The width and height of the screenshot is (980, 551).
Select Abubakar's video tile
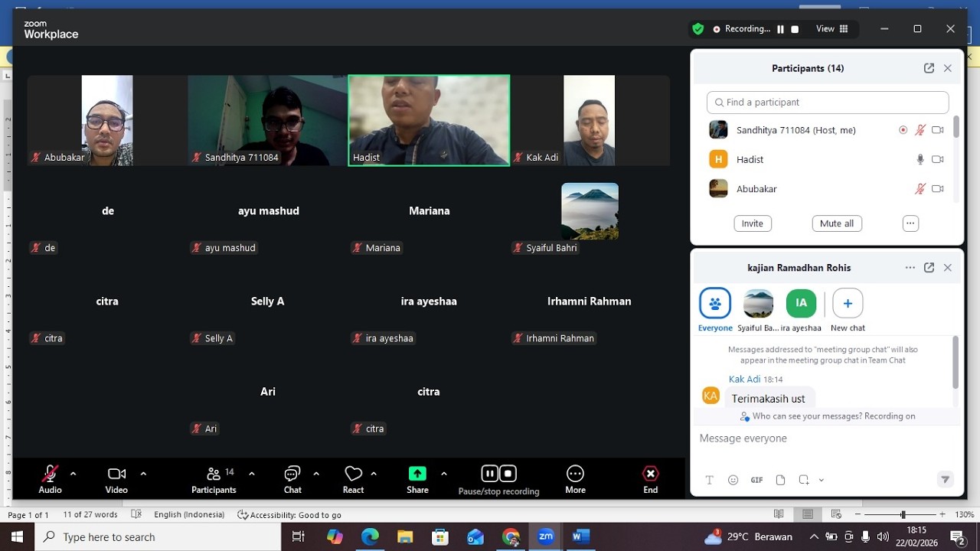[107, 120]
